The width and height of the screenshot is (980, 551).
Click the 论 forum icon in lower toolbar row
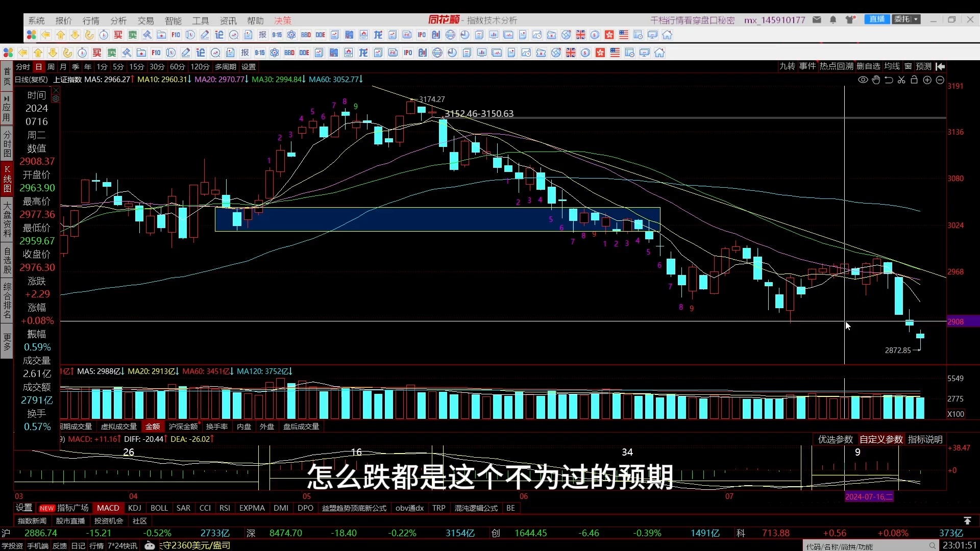pyautogui.click(x=201, y=53)
